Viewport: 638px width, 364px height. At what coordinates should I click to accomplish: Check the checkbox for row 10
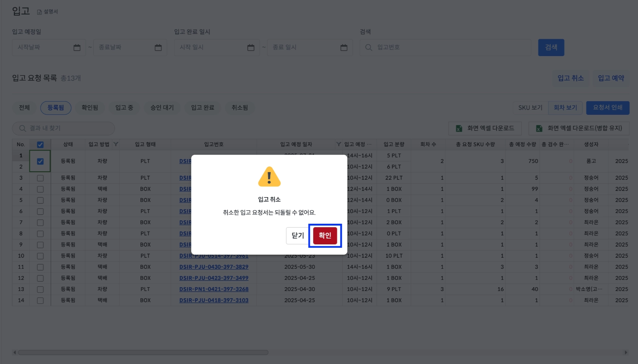40,256
